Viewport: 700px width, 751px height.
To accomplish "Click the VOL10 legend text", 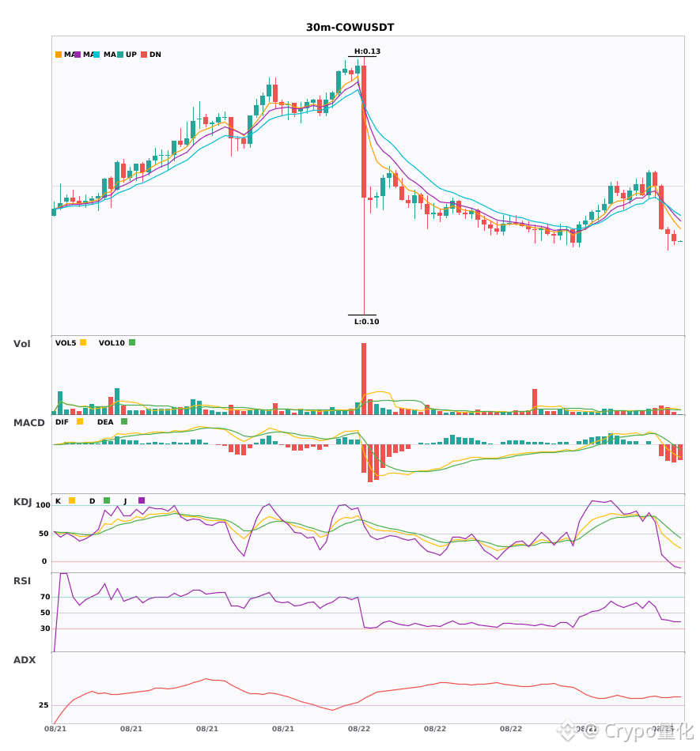I will coord(112,343).
